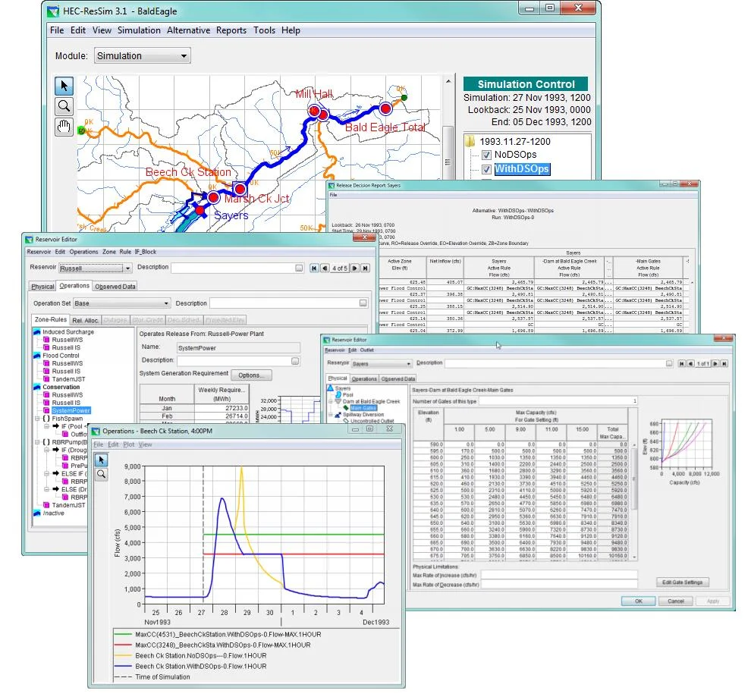Click the Options button for System Generation Requirement

click(253, 375)
